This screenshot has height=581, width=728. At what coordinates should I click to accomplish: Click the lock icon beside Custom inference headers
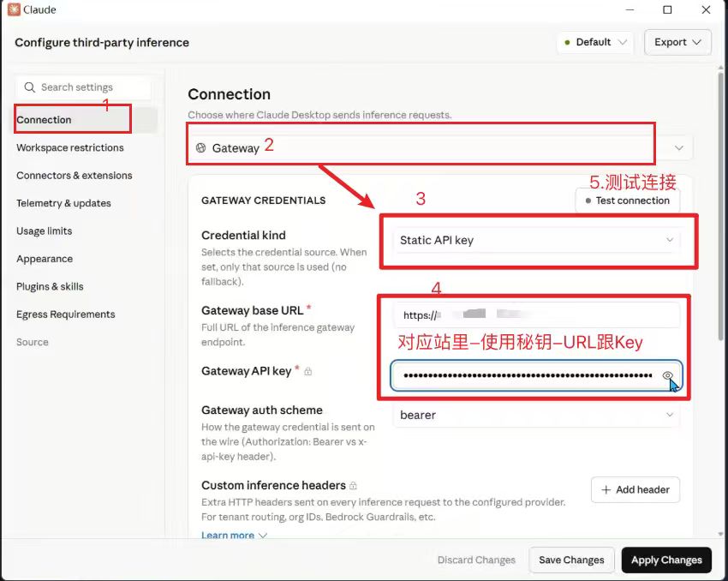[354, 486]
